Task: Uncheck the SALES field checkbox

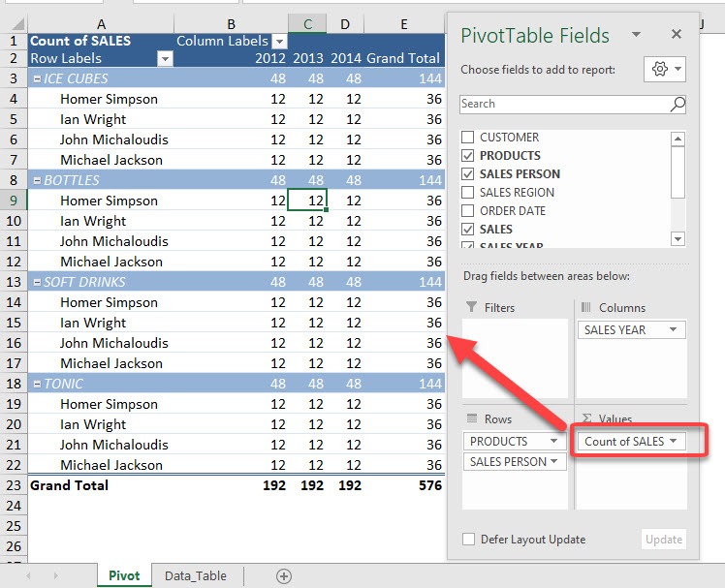Action: coord(468,230)
